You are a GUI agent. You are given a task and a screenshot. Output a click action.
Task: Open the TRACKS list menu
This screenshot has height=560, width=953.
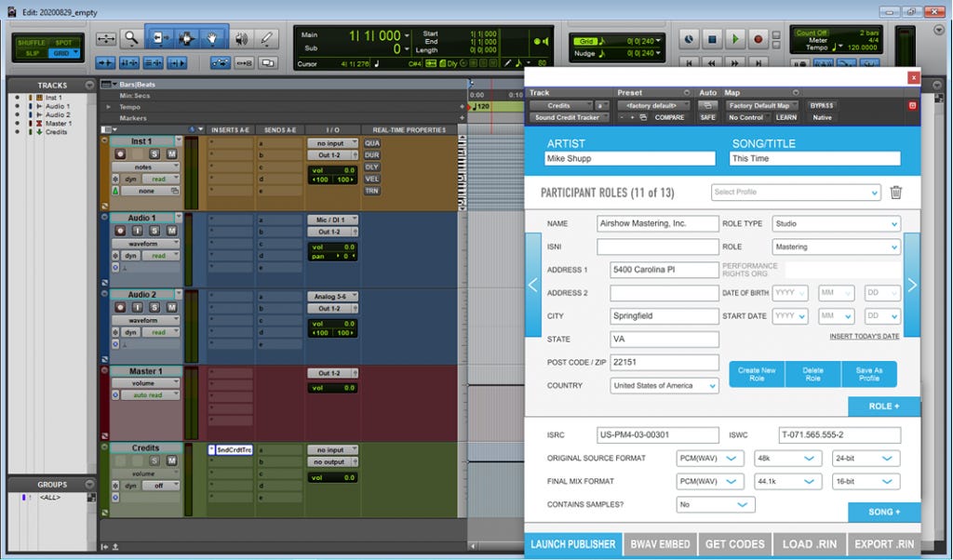pyautogui.click(x=90, y=85)
